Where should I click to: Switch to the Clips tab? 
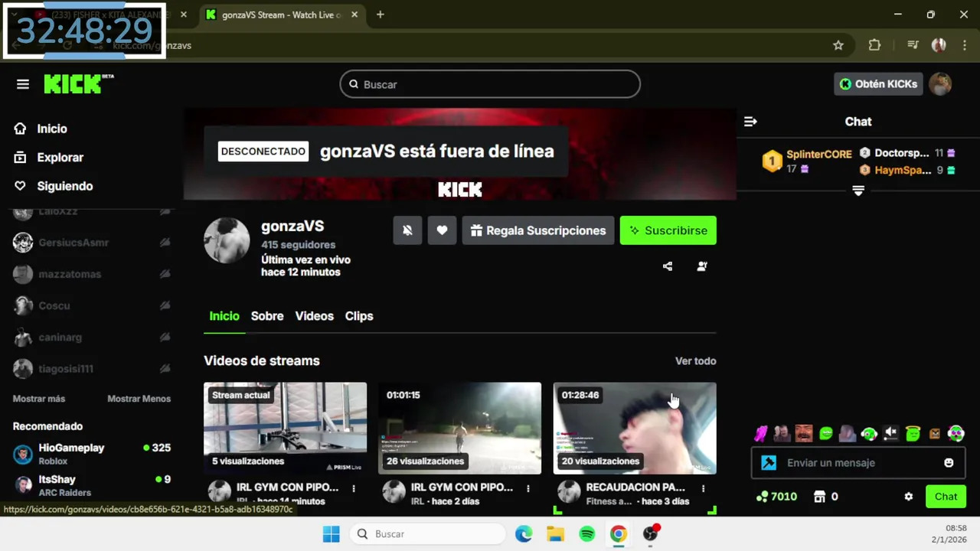(359, 316)
